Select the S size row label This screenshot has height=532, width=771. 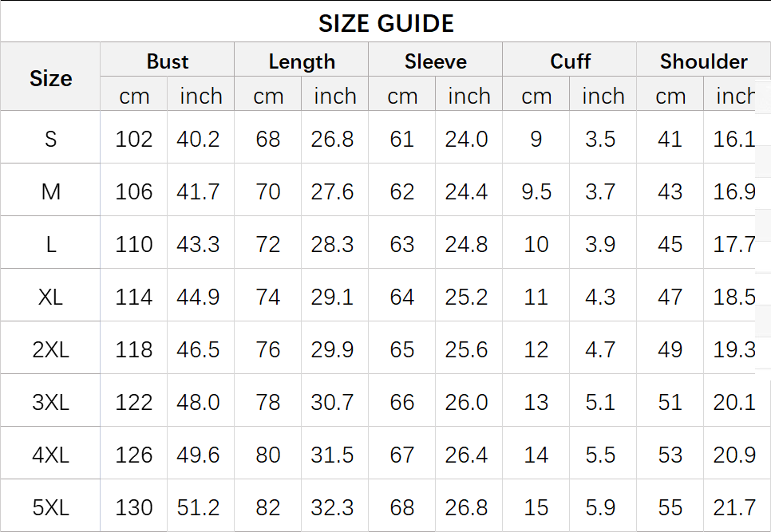click(50, 139)
